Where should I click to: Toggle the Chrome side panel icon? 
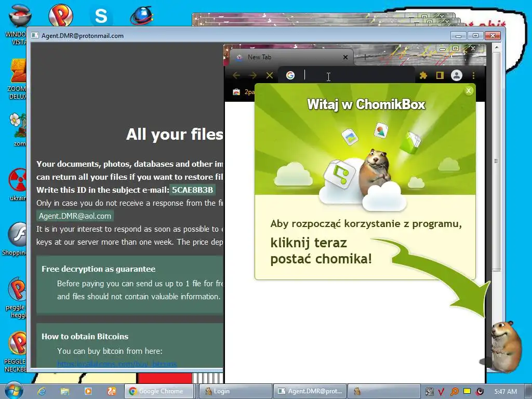click(440, 75)
